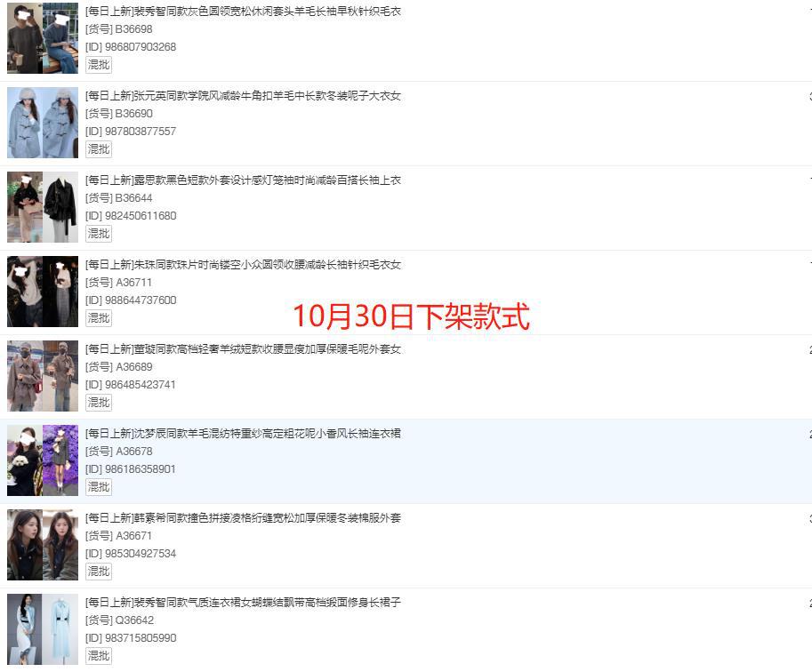Click 混批 tag under ID 987803877557
The width and height of the screenshot is (812, 672).
[x=99, y=149]
